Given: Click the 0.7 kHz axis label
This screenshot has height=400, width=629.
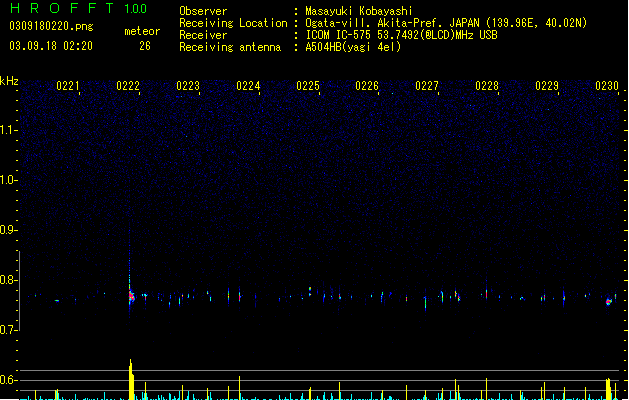Looking at the screenshot, I should [9, 330].
